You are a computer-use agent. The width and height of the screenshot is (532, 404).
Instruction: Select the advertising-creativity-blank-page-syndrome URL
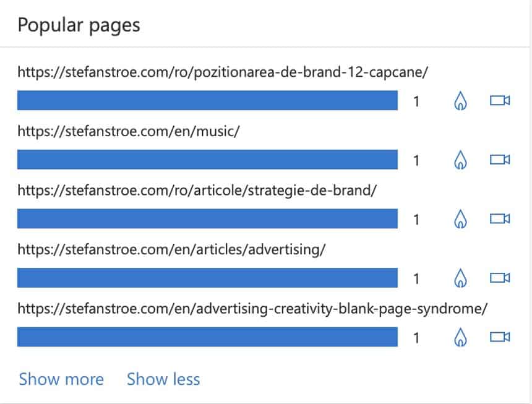(252, 309)
